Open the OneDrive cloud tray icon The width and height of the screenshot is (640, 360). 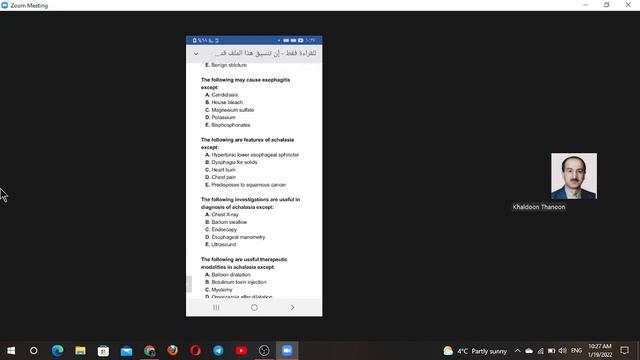coord(529,351)
